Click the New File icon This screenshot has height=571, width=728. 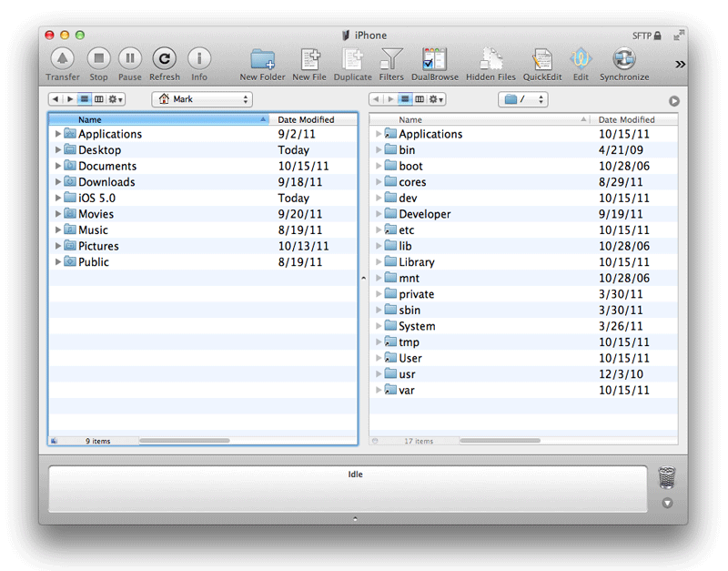309,59
